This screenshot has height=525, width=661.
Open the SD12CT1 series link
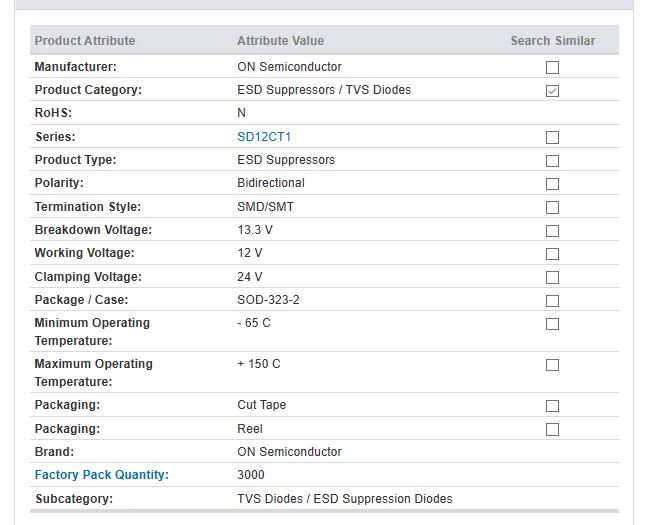pyautogui.click(x=264, y=137)
